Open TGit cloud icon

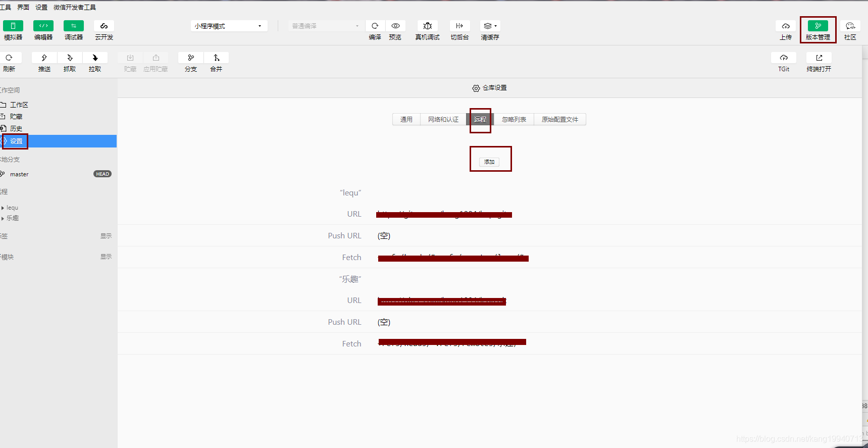pyautogui.click(x=784, y=58)
